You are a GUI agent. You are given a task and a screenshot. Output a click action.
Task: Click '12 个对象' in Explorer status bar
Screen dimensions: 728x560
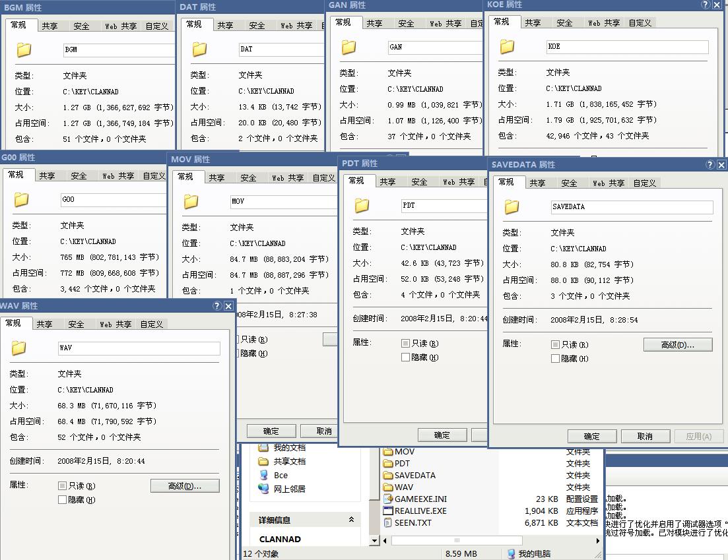pyautogui.click(x=261, y=553)
